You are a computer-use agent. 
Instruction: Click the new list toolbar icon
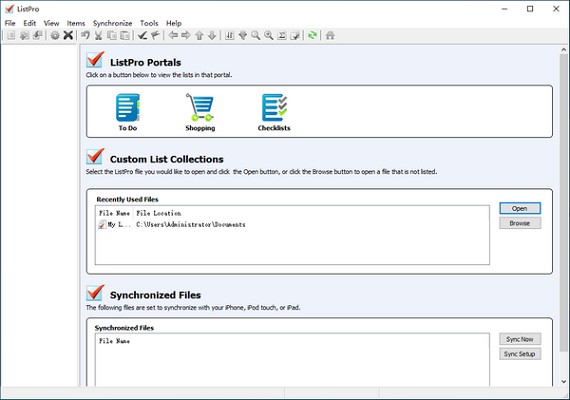pos(11,35)
